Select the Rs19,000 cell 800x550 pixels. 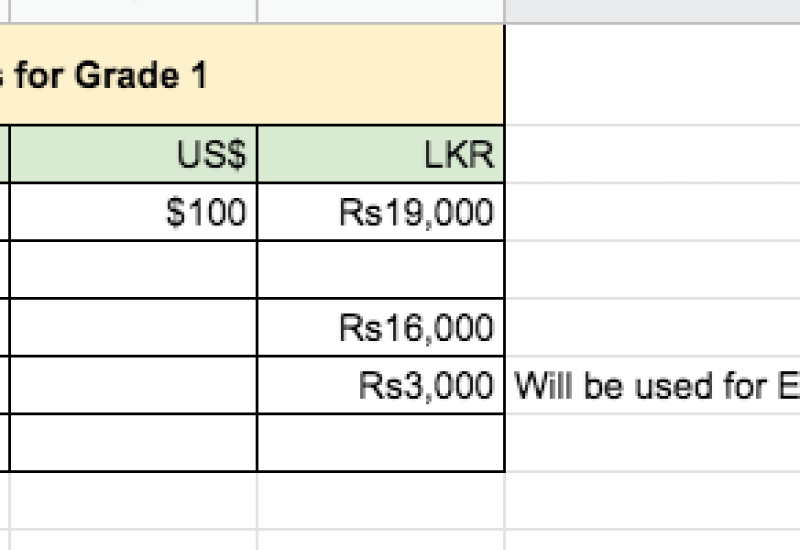(381, 212)
